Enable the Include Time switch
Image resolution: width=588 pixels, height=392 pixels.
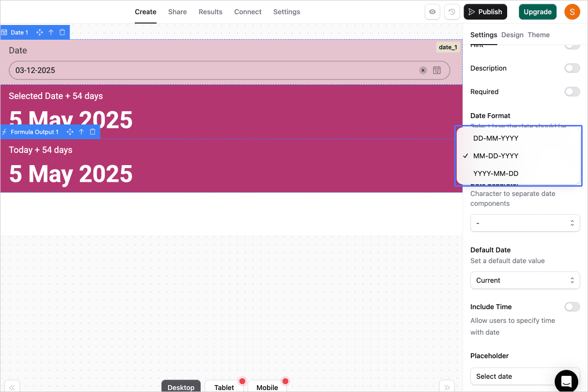[x=572, y=307]
